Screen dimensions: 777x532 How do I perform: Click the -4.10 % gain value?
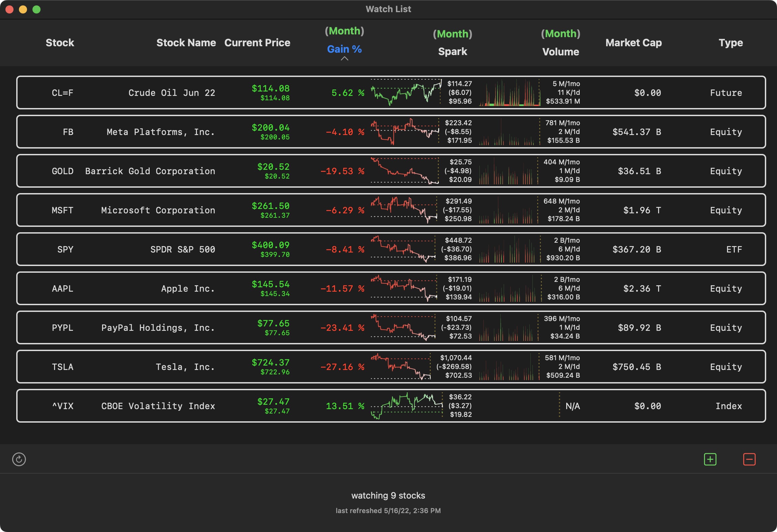[345, 132]
